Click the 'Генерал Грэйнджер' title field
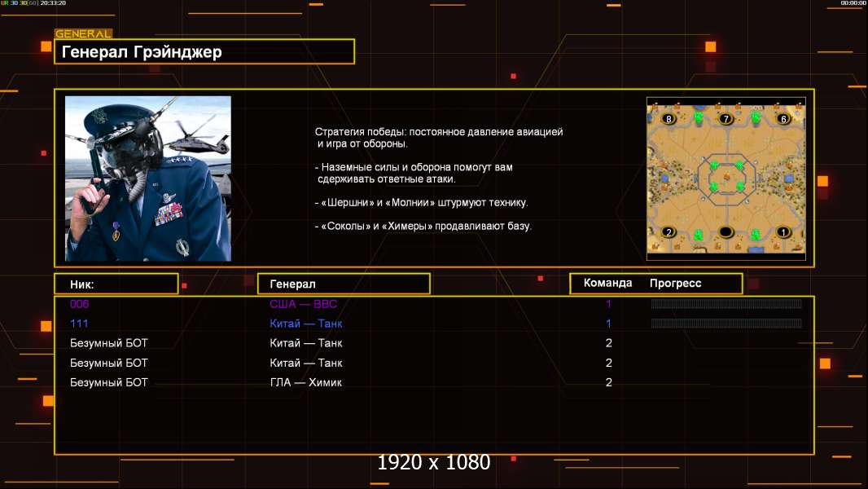 pos(204,51)
